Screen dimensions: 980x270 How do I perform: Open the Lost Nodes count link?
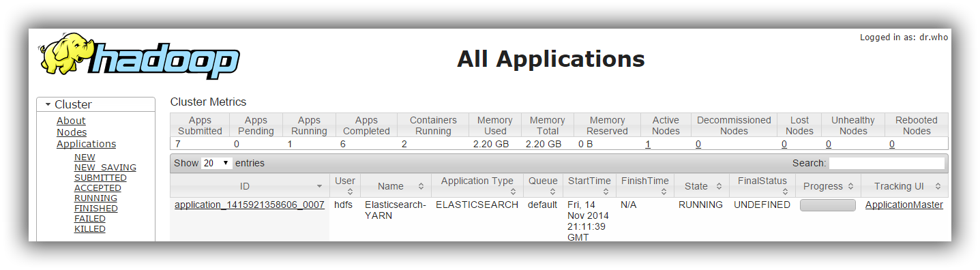[x=784, y=144]
